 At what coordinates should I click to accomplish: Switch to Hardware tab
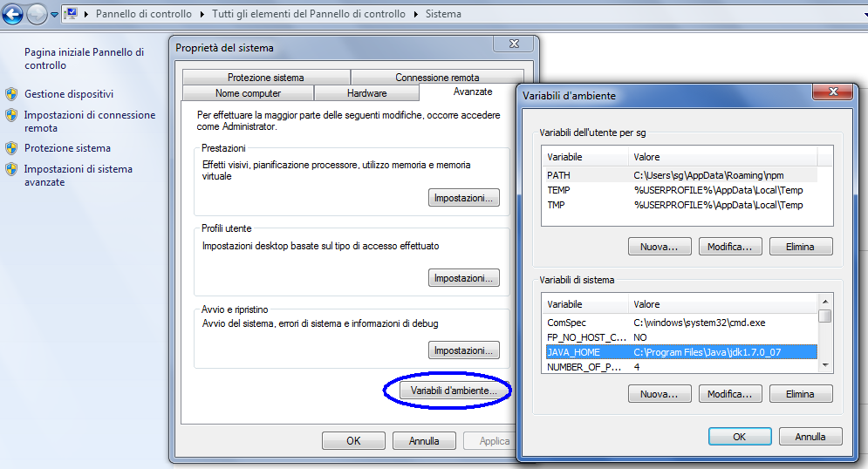point(367,93)
